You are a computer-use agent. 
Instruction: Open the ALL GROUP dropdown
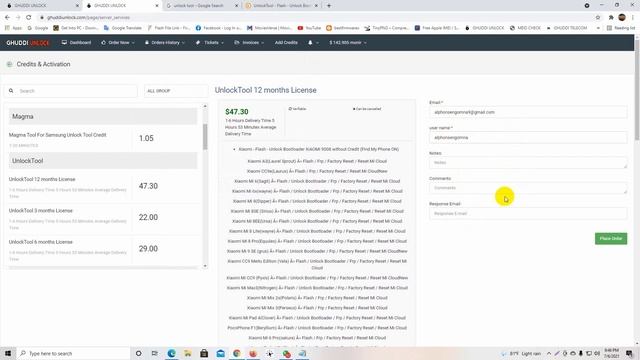click(176, 91)
